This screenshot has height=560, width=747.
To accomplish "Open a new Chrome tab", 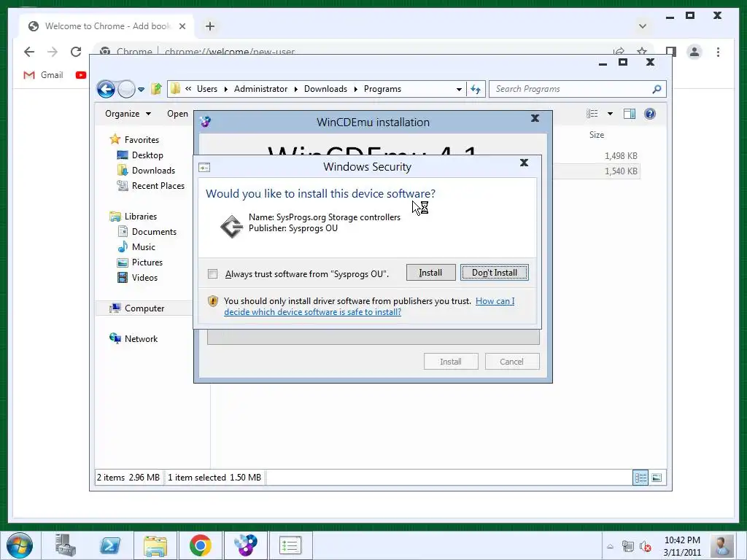I will pyautogui.click(x=210, y=26).
